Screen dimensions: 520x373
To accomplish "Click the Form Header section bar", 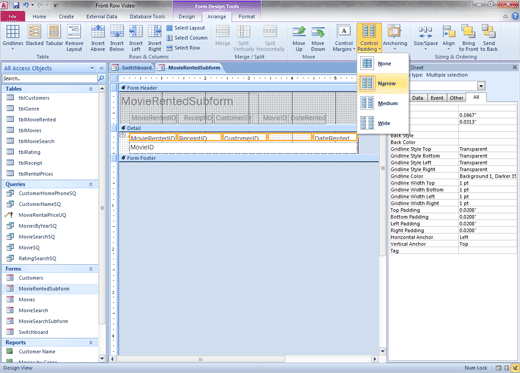I will point(238,88).
